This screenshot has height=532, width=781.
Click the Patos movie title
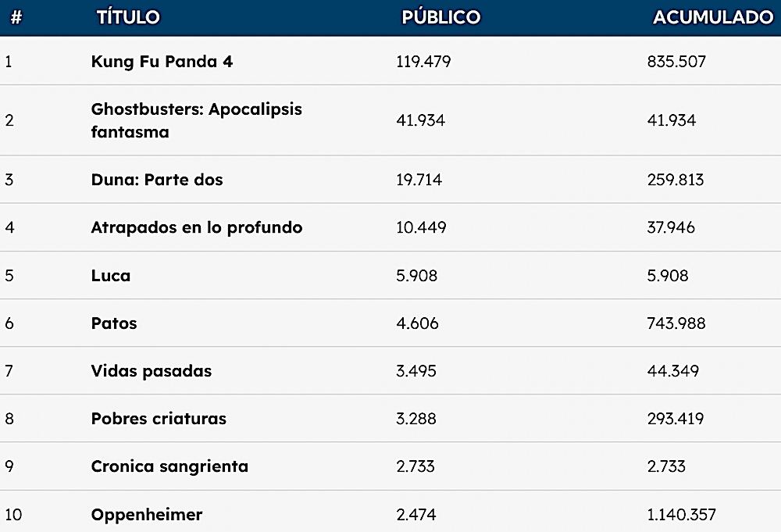click(x=114, y=323)
